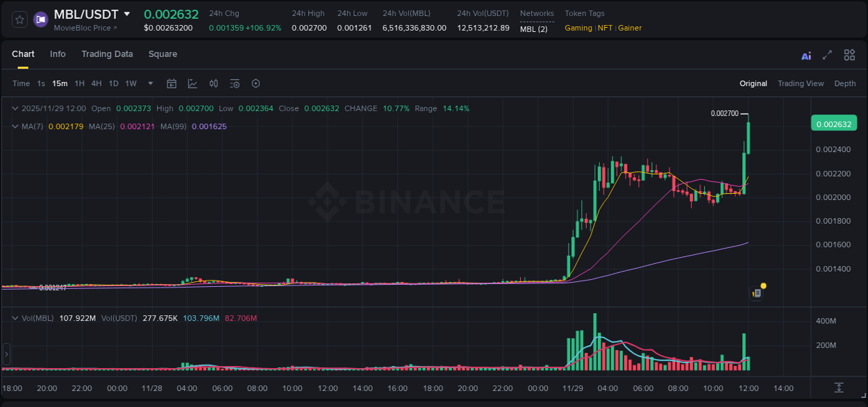The width and height of the screenshot is (868, 407).
Task: Toggle the favorite star for MBL/USDT
Action: [x=19, y=19]
